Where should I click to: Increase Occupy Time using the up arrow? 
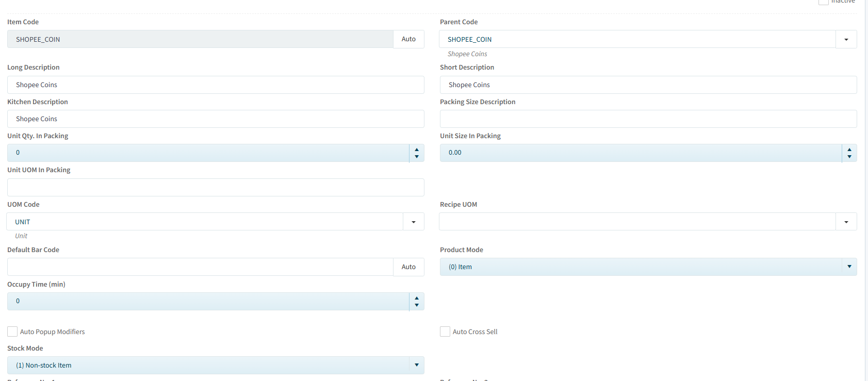(417, 298)
